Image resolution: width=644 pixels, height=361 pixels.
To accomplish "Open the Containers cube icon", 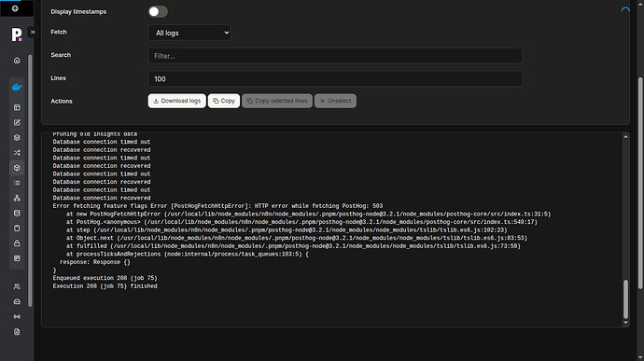I will coord(17,168).
